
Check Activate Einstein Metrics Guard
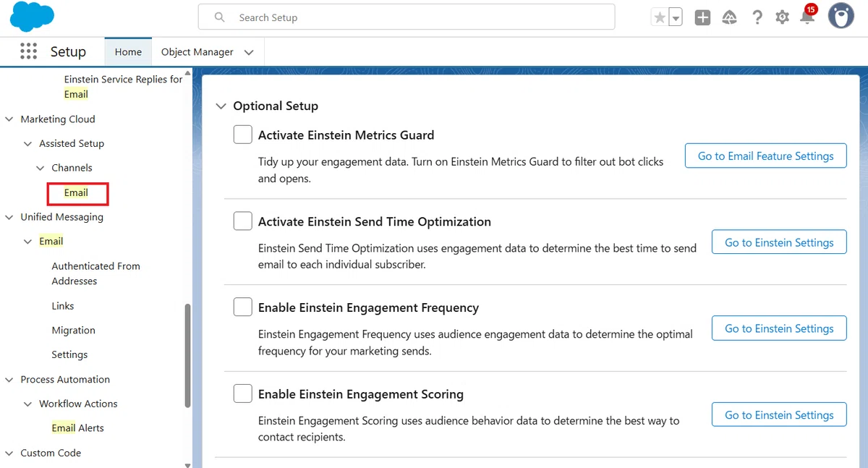[242, 135]
